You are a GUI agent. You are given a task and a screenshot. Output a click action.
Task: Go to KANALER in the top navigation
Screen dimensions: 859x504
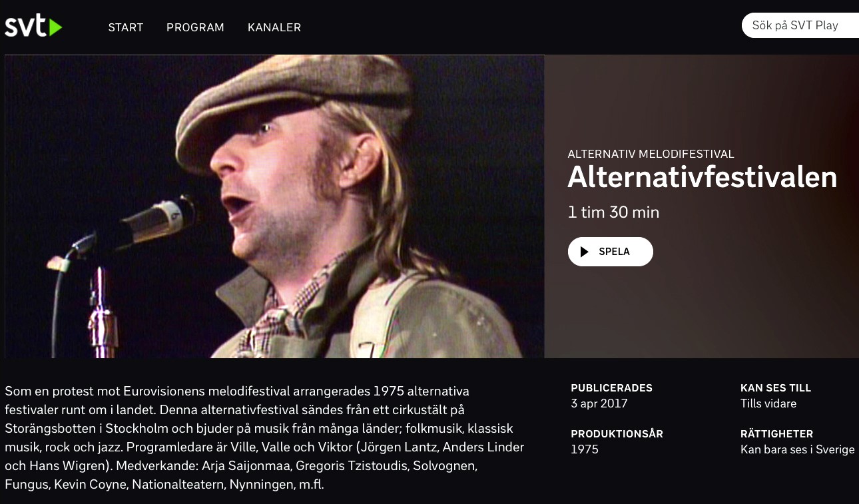pos(274,27)
